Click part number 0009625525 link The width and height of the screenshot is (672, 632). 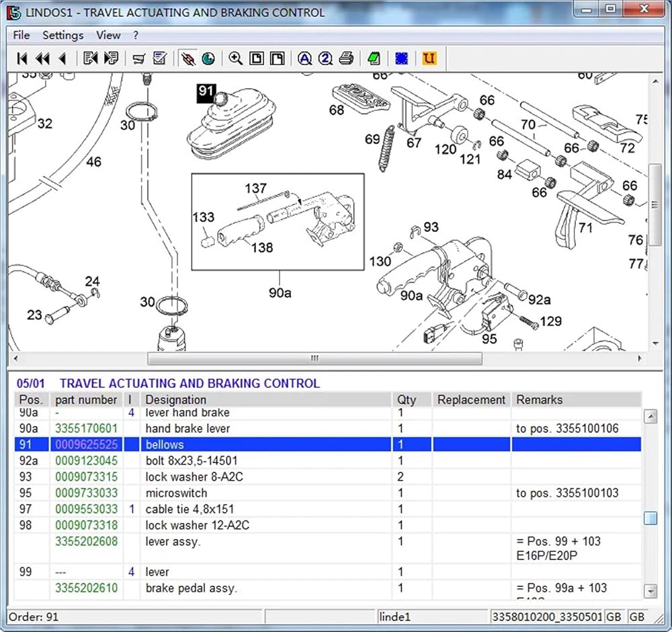point(86,444)
